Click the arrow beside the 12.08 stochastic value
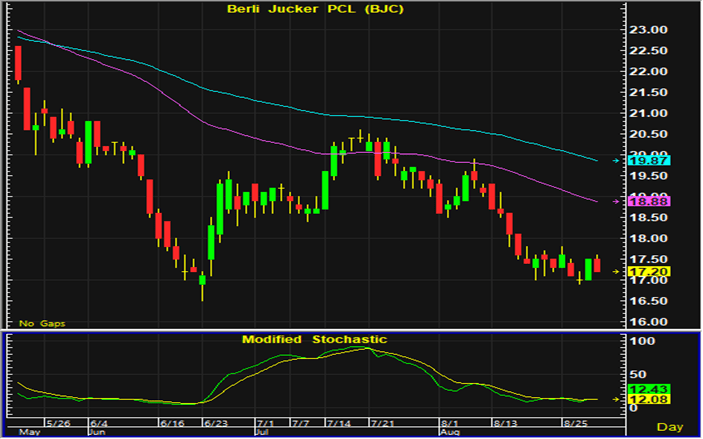 613,400
